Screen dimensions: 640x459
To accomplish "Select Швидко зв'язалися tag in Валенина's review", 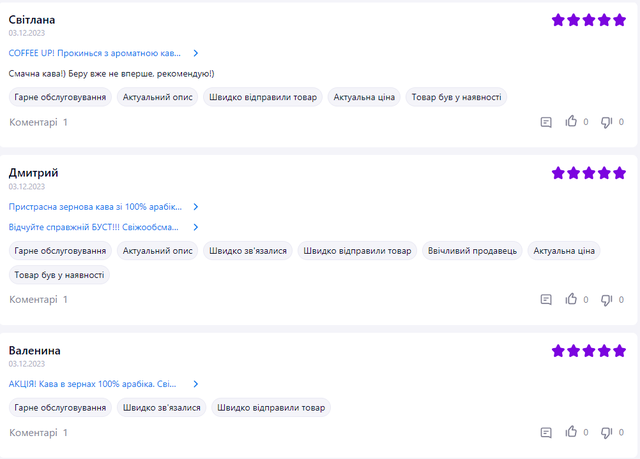I will (161, 408).
